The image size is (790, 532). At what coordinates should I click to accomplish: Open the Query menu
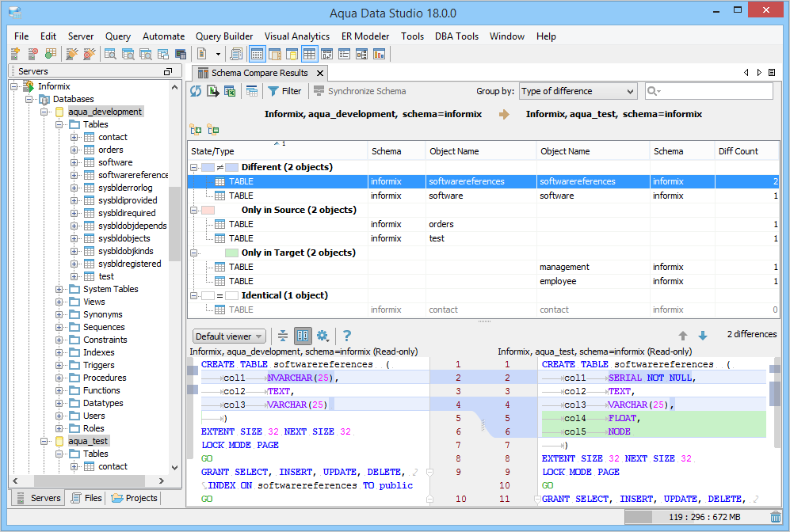118,36
